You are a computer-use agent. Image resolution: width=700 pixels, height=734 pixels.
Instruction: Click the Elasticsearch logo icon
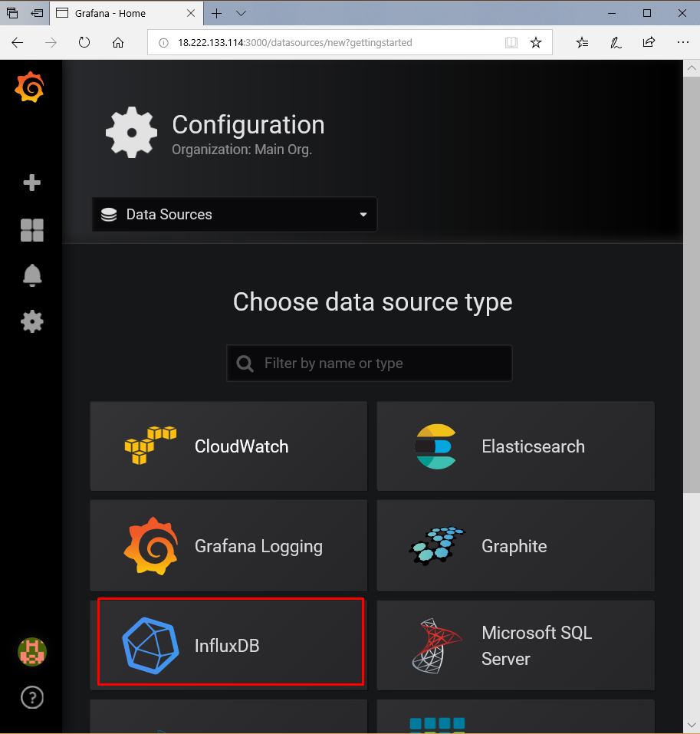click(435, 446)
